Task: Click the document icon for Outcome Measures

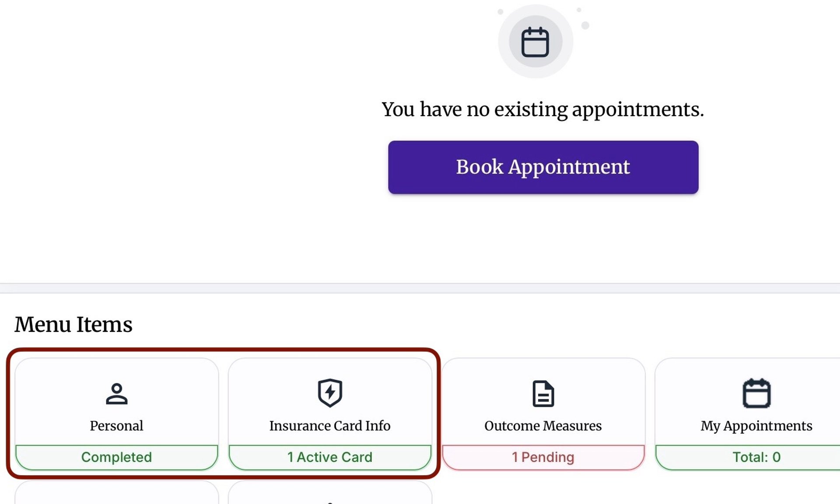Action: click(x=543, y=394)
